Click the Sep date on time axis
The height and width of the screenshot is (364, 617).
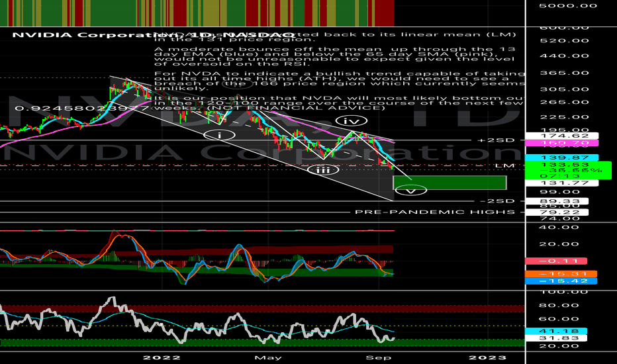[x=378, y=357]
